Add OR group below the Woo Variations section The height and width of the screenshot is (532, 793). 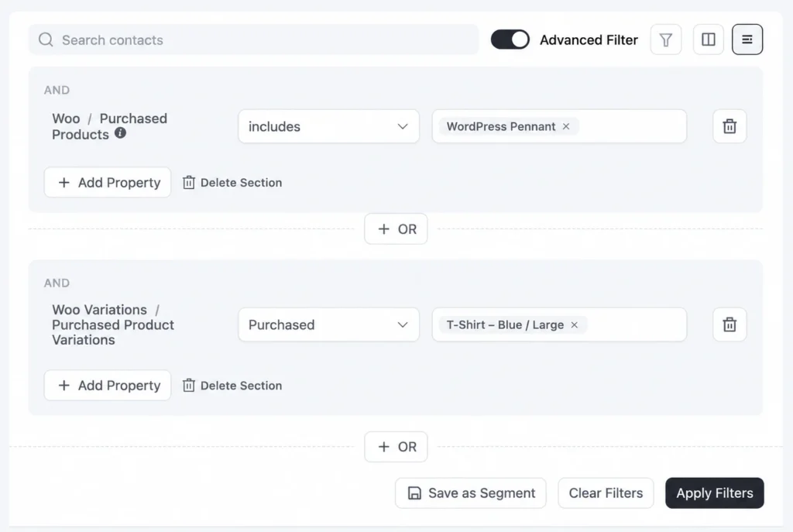396,447
